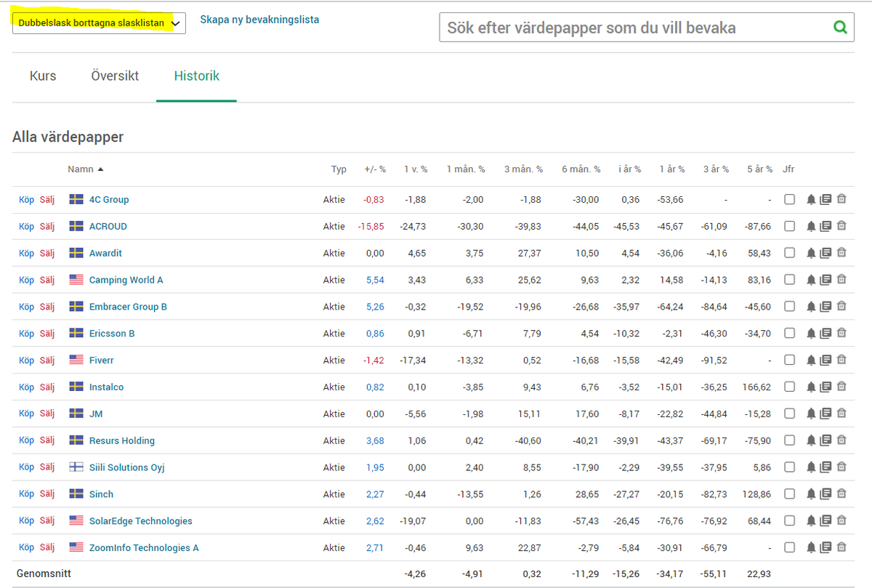Open the Resurs Holding stock link
The image size is (872, 588).
click(122, 440)
